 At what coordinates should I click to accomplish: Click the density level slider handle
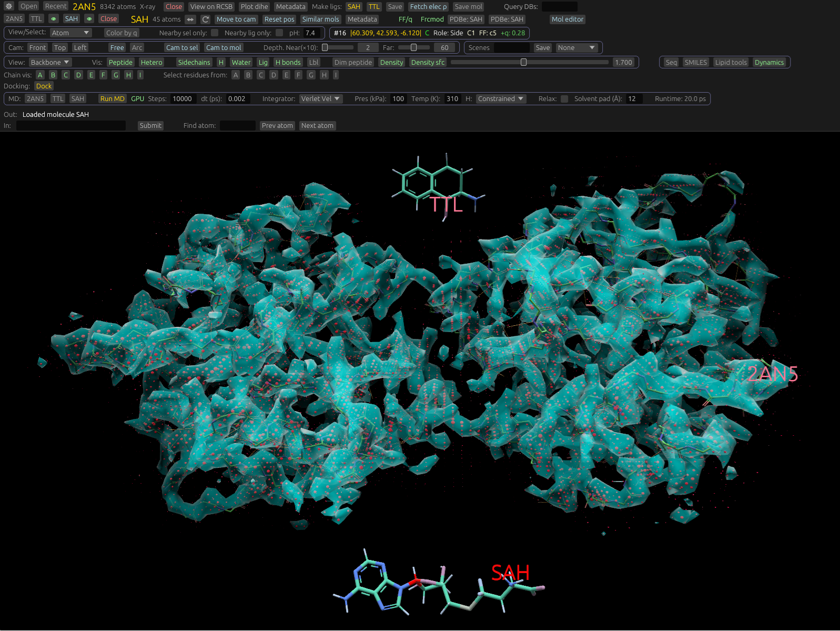[x=523, y=62]
